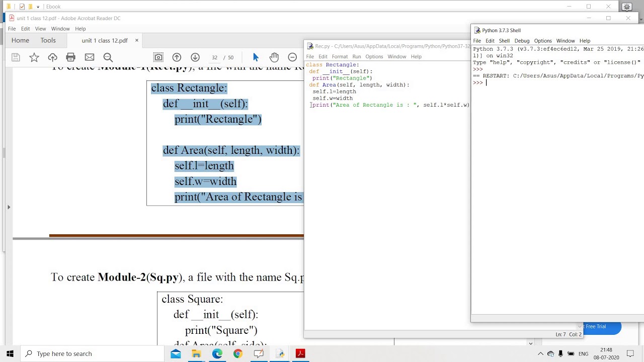
Task: Expand the left navigation pane arrow
Action: [9, 207]
